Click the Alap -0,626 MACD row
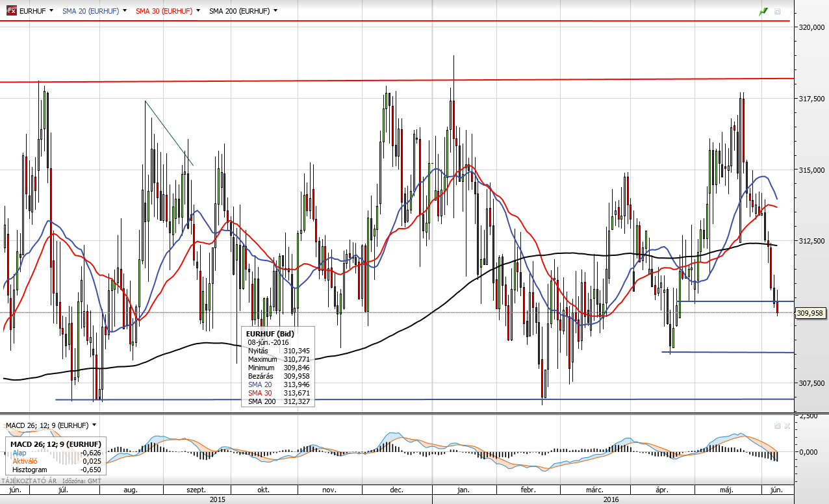Viewport: 829px width, 504px height. (x=57, y=453)
